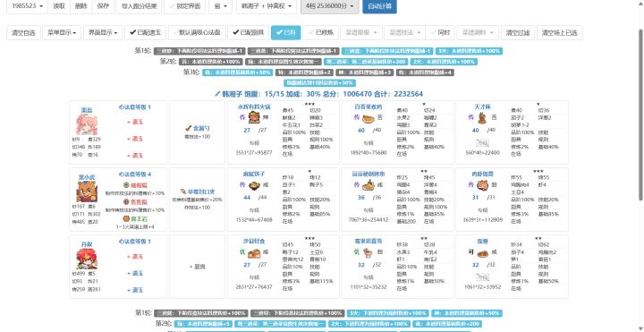Image resolution: width=644 pixels, height=332 pixels.
Task: Click the golden spoon equipment icon
Action: coord(188,128)
